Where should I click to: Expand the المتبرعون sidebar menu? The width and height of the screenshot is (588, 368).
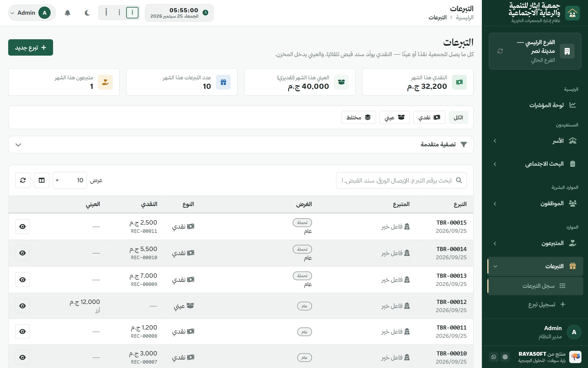pyautogui.click(x=535, y=243)
